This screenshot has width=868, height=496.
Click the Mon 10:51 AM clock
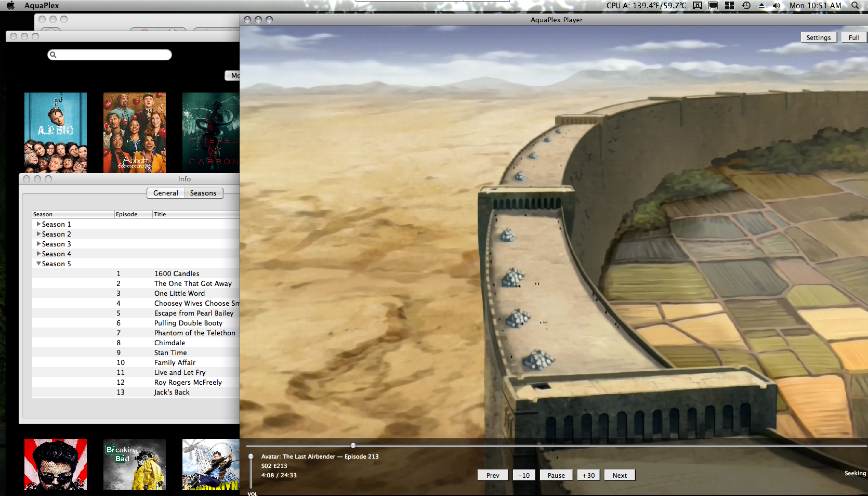click(x=815, y=6)
